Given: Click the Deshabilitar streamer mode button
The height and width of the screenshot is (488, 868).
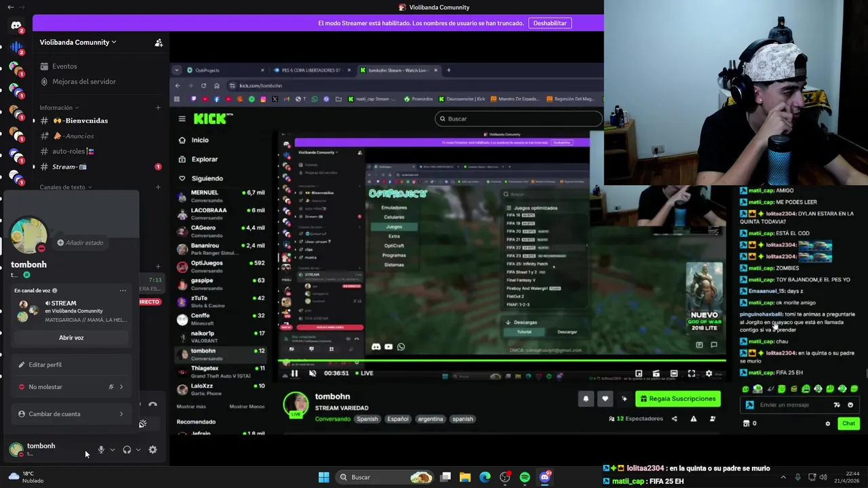Looking at the screenshot, I should [x=550, y=23].
